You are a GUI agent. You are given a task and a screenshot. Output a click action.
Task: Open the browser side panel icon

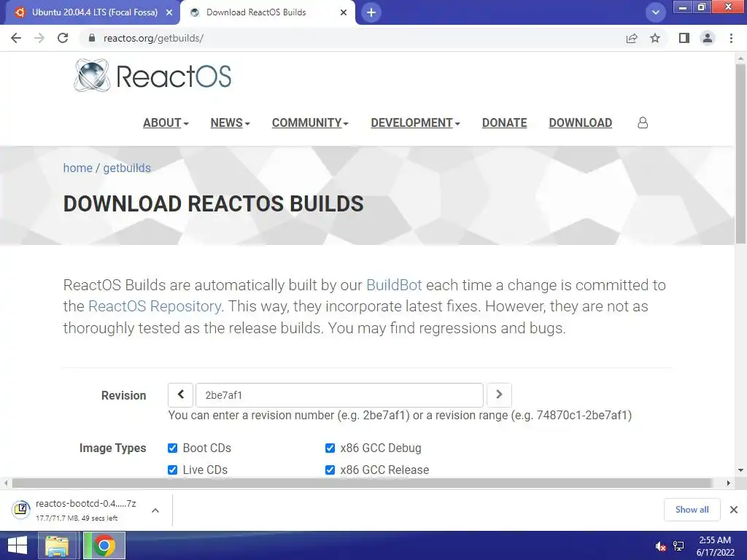coord(684,38)
